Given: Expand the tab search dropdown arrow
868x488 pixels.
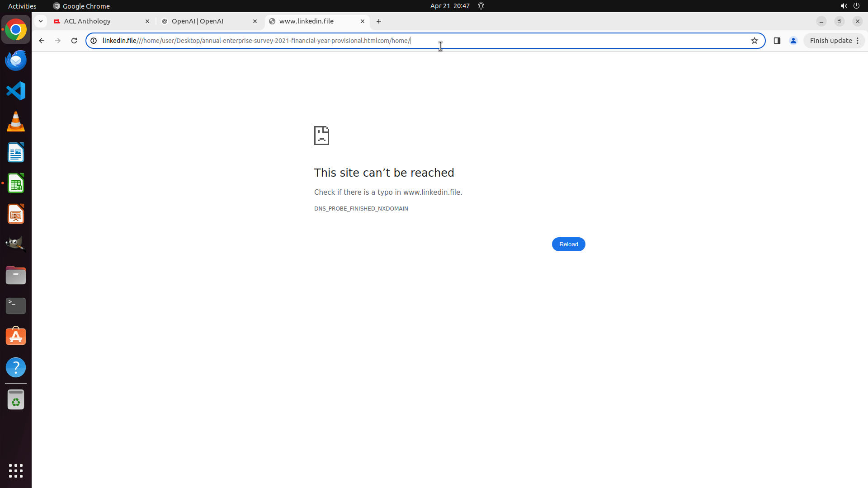Looking at the screenshot, I should (41, 21).
